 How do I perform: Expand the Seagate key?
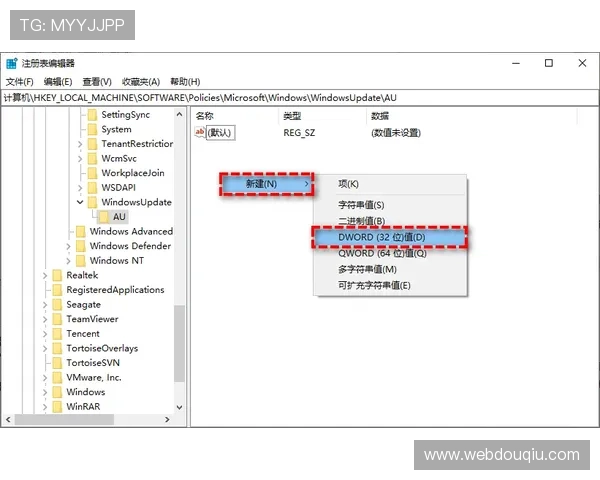[x=44, y=305]
